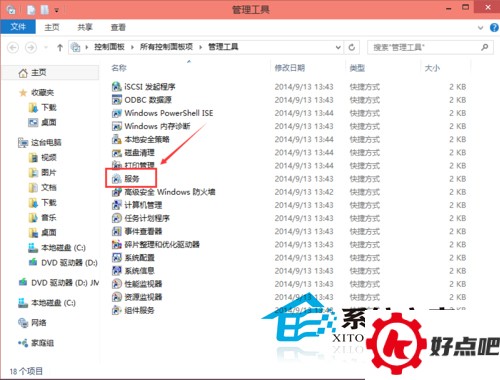Click the properties quick access icon

coord(31,10)
